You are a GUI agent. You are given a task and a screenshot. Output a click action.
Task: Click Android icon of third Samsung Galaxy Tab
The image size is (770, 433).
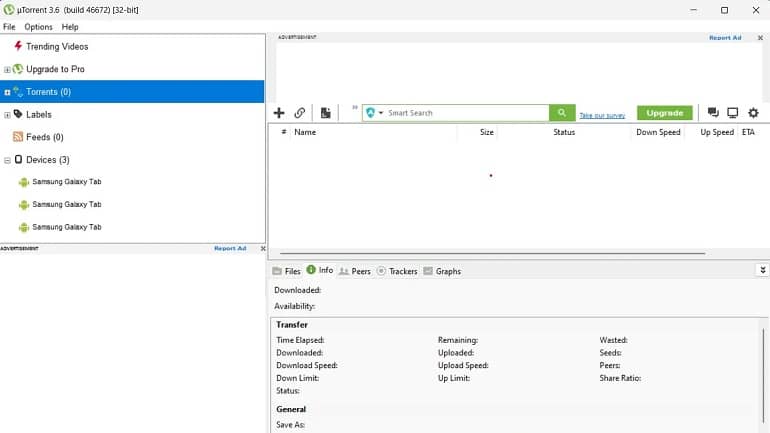click(x=24, y=227)
